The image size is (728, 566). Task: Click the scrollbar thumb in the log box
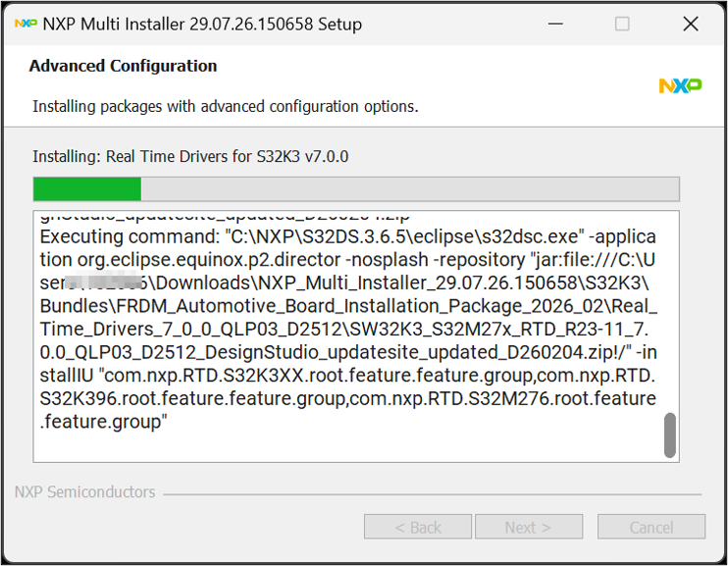pyautogui.click(x=669, y=436)
